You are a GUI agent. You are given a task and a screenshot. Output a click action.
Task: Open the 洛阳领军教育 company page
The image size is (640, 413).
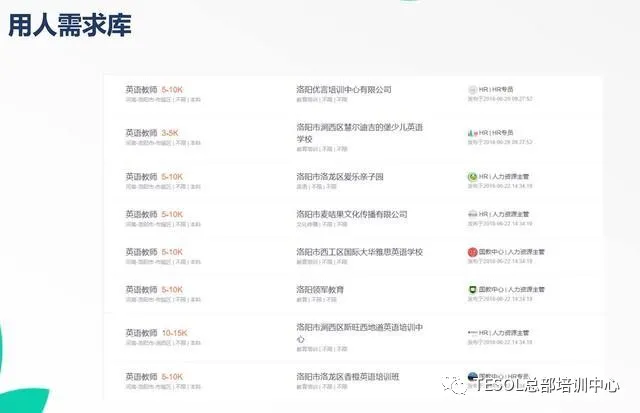click(320, 289)
